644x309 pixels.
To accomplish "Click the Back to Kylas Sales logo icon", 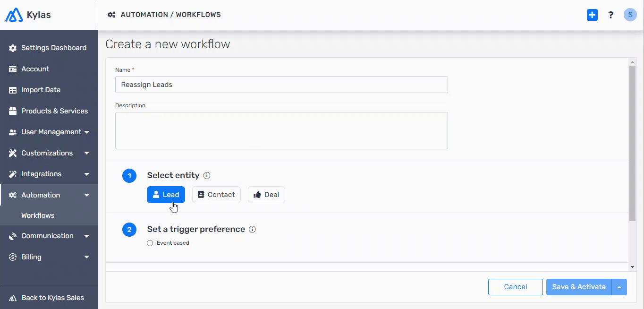I will (13, 298).
